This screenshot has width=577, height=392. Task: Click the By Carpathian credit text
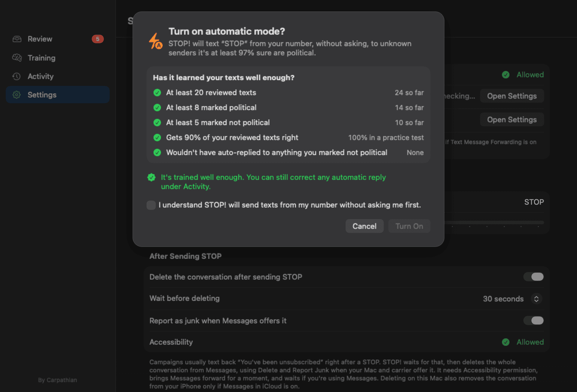[x=57, y=380]
